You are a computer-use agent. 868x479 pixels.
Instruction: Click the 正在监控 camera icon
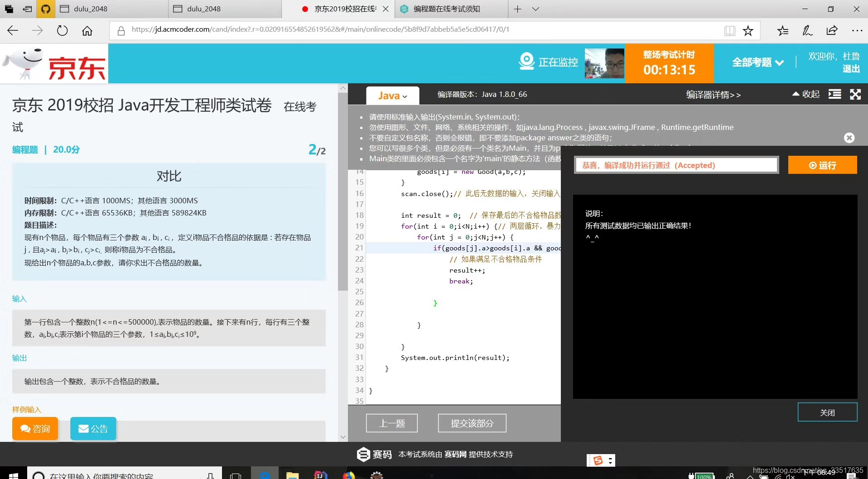(x=526, y=61)
